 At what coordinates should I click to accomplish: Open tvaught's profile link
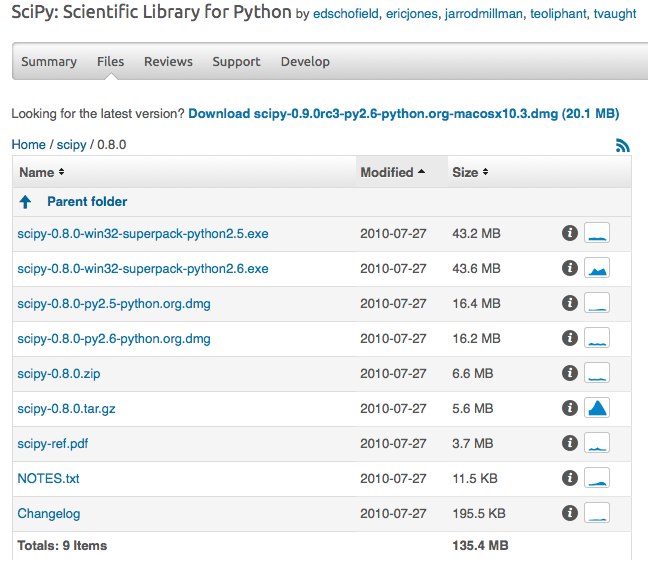pos(615,14)
